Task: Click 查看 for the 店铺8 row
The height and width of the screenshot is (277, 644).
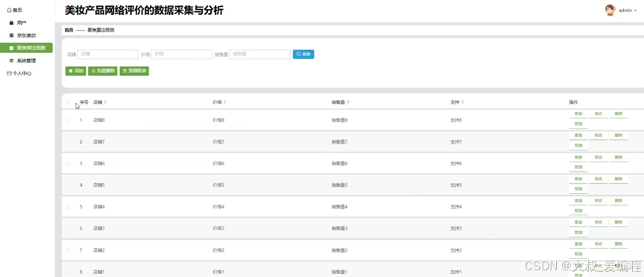Action: point(578,114)
